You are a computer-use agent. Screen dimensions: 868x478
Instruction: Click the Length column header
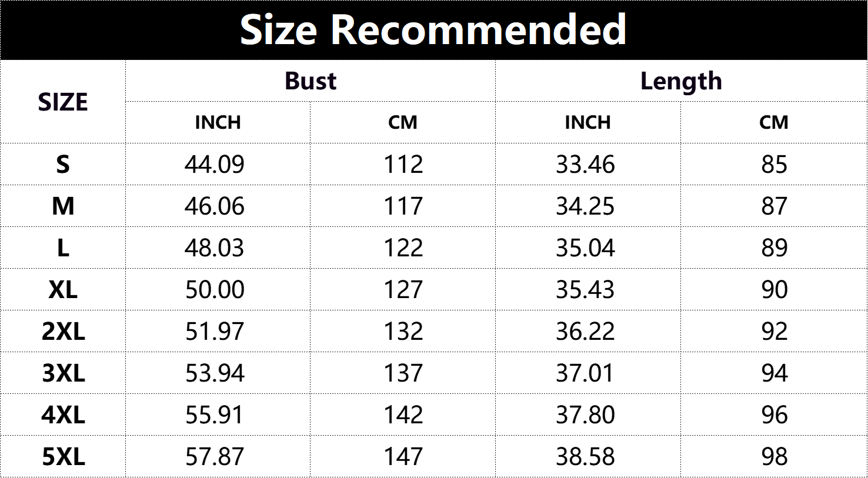(x=681, y=81)
